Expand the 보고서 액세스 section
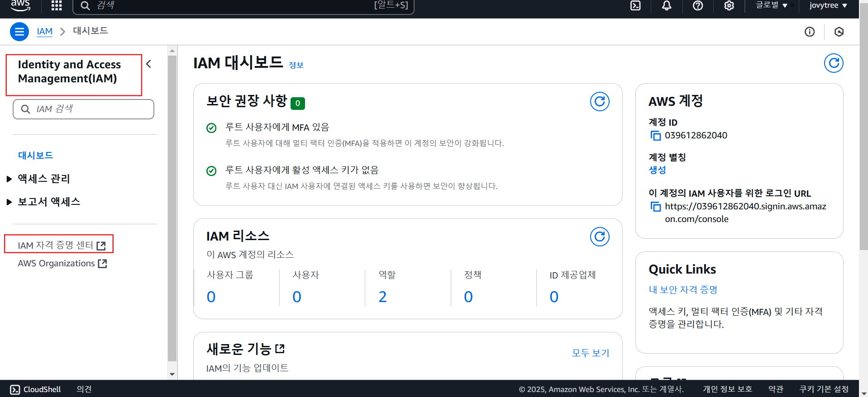 pos(9,202)
